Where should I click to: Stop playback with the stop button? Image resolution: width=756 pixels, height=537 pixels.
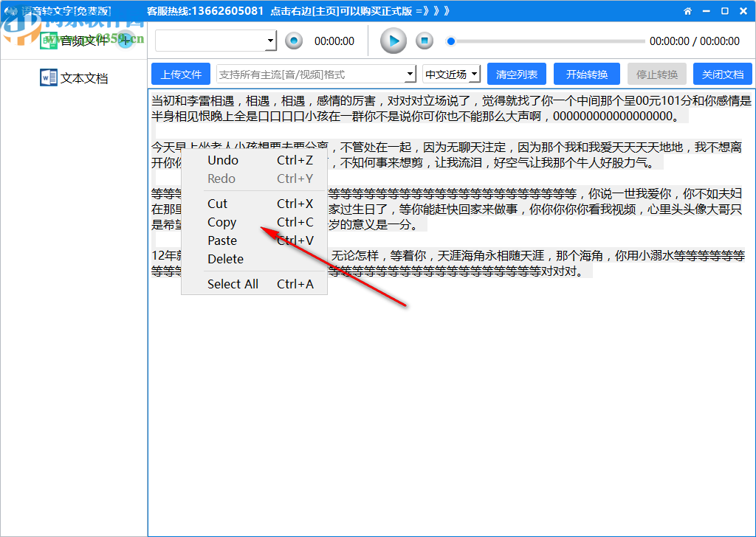(425, 41)
